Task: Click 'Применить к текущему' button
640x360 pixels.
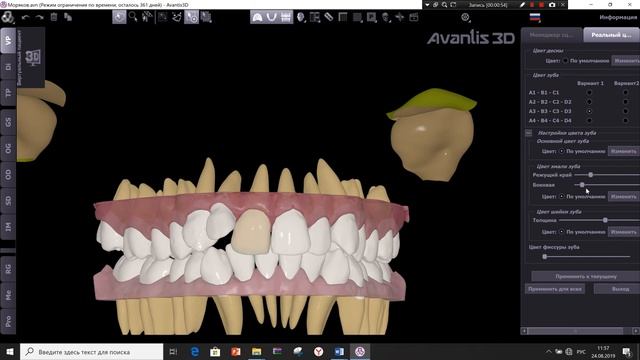Action: pos(586,276)
